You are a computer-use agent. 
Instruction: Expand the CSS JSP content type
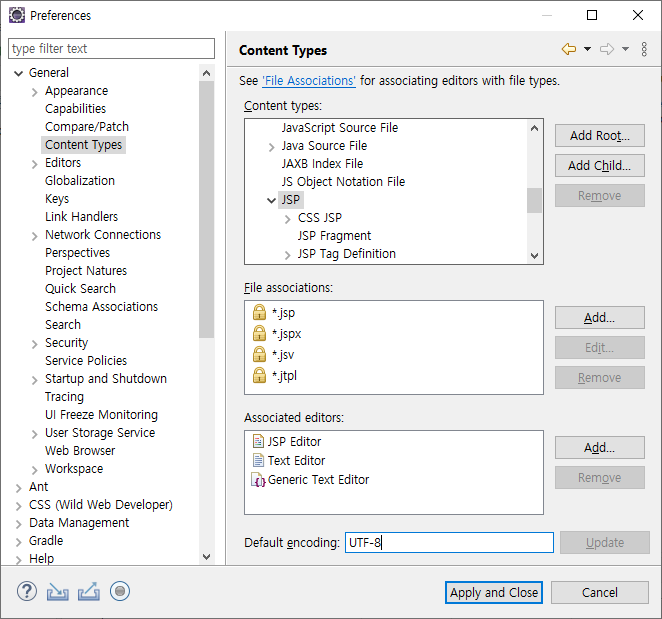coord(288,219)
